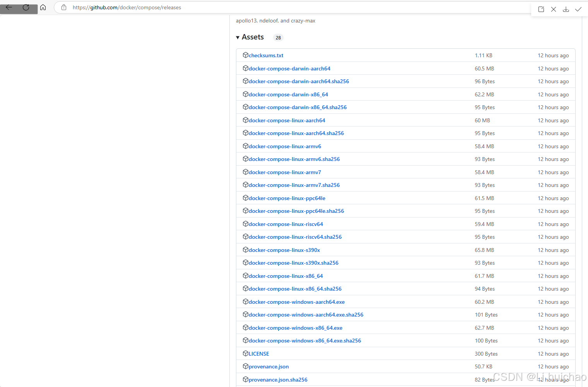The width and height of the screenshot is (588, 387).
Task: Open docker-compose-linux-ppc64le.sha256 link
Action: pos(296,211)
